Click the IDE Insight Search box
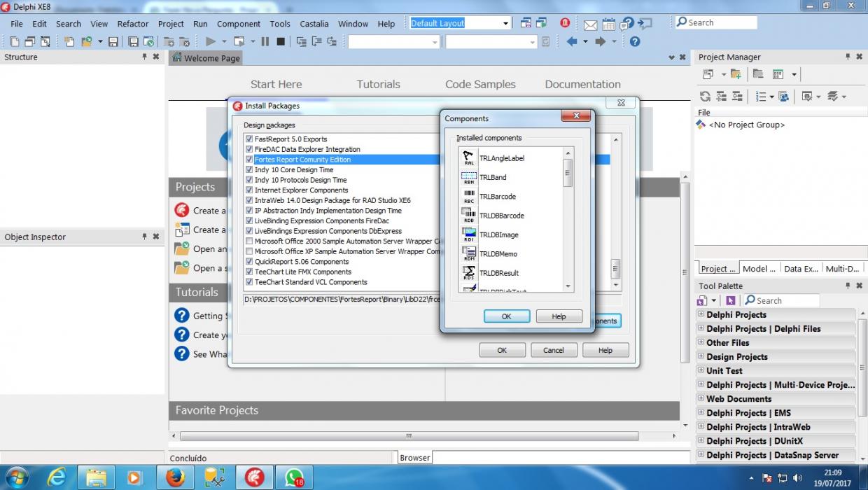868x490 pixels. tap(715, 22)
